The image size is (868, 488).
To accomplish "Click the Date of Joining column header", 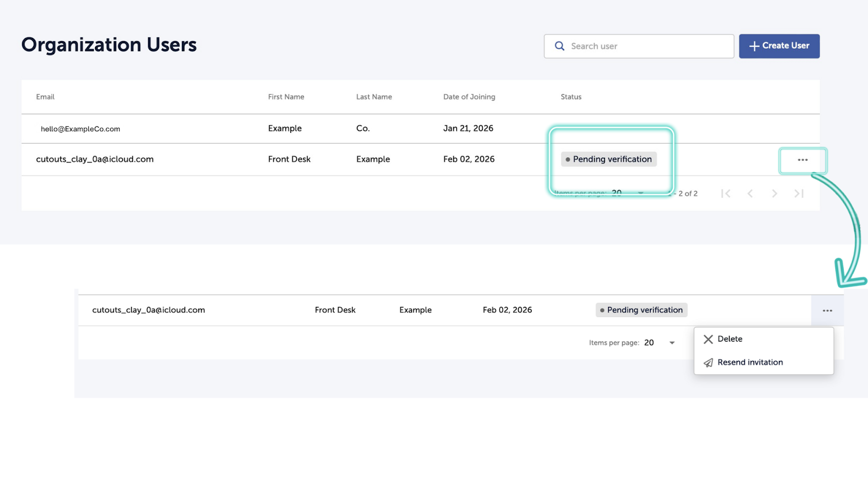I will click(x=469, y=97).
